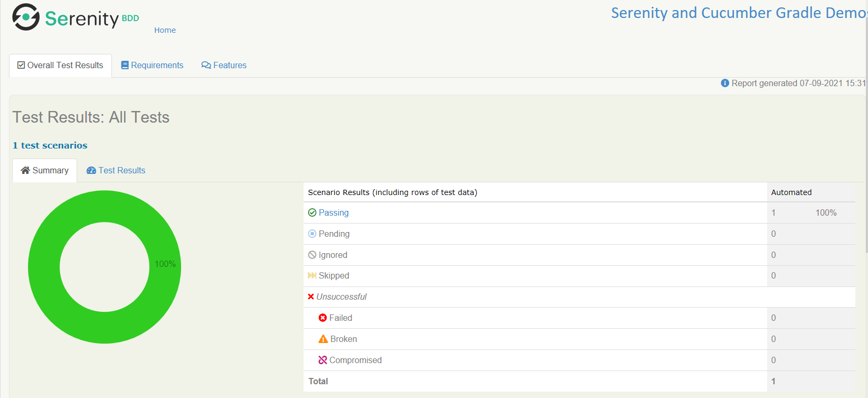The height and width of the screenshot is (398, 868).
Task: Click the Unsuccessful row label
Action: pyautogui.click(x=342, y=297)
